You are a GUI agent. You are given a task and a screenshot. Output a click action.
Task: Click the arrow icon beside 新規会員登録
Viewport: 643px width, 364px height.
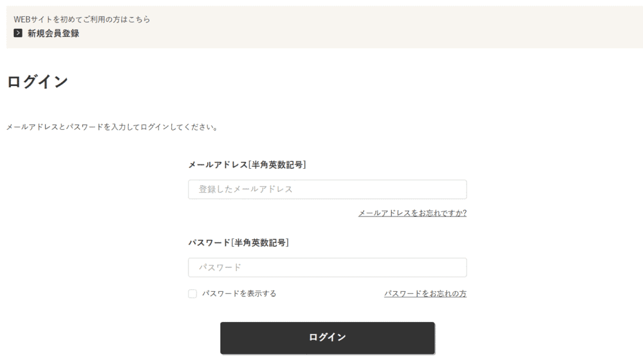click(x=18, y=33)
